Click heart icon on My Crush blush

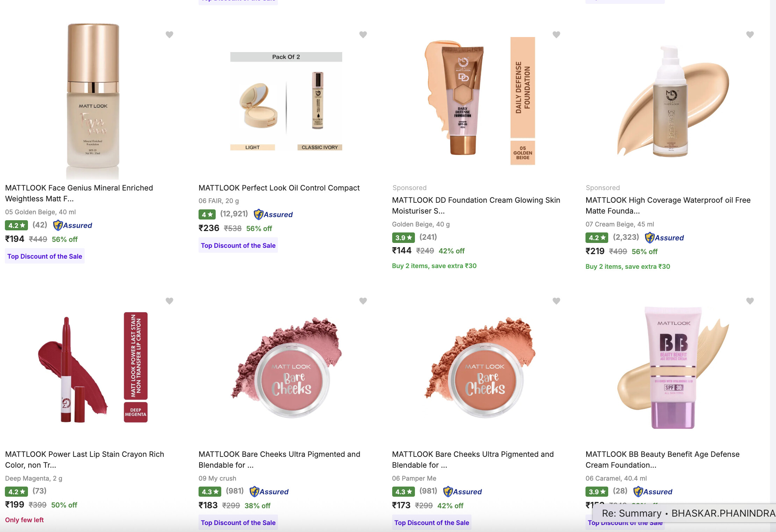point(363,301)
